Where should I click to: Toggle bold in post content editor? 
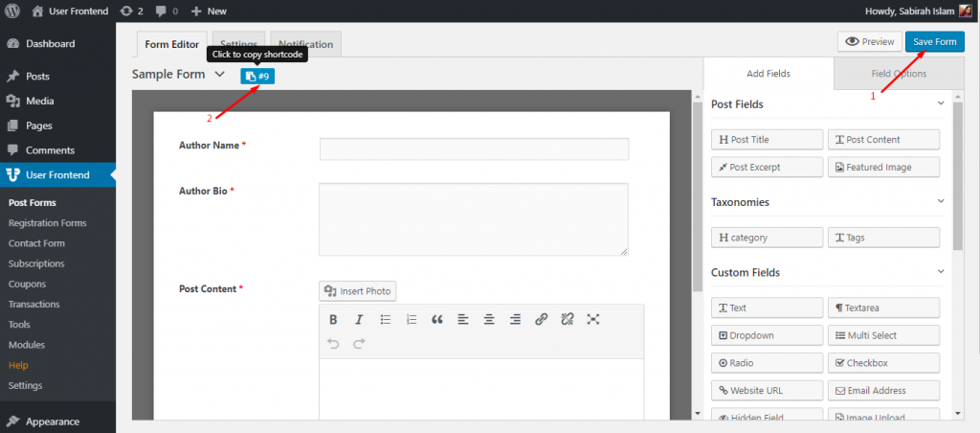pyautogui.click(x=333, y=320)
